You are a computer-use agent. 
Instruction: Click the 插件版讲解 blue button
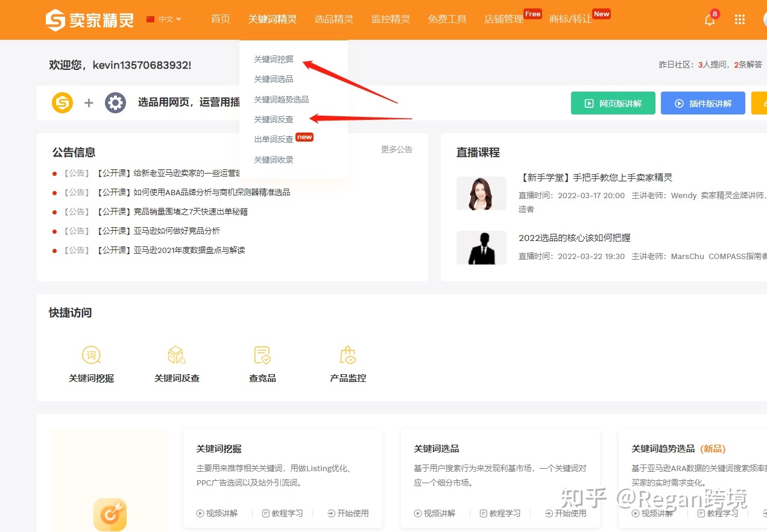coord(702,103)
